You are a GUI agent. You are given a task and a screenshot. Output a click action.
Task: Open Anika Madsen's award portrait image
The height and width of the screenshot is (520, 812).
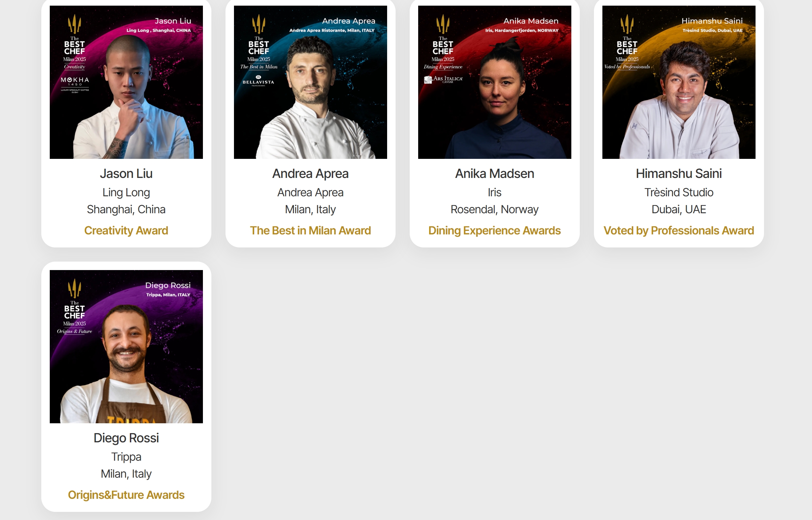pos(495,82)
